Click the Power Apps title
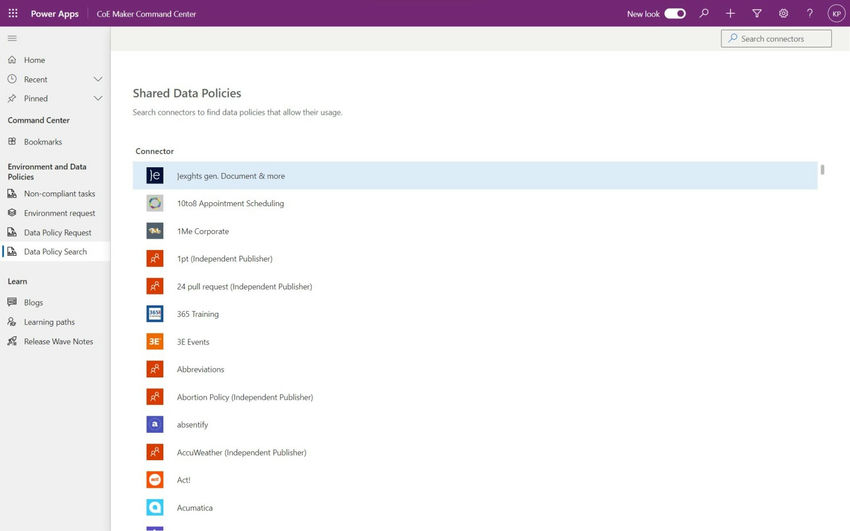This screenshot has height=531, width=850. (x=55, y=14)
